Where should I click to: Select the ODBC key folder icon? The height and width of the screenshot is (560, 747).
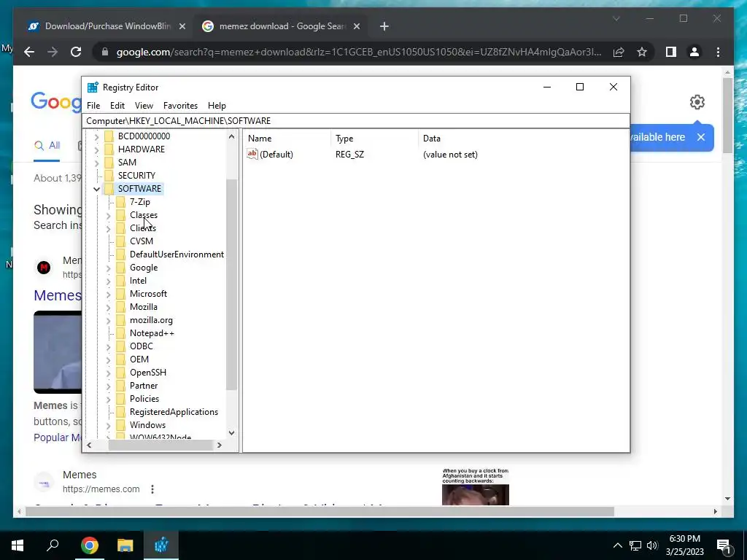[121, 346]
